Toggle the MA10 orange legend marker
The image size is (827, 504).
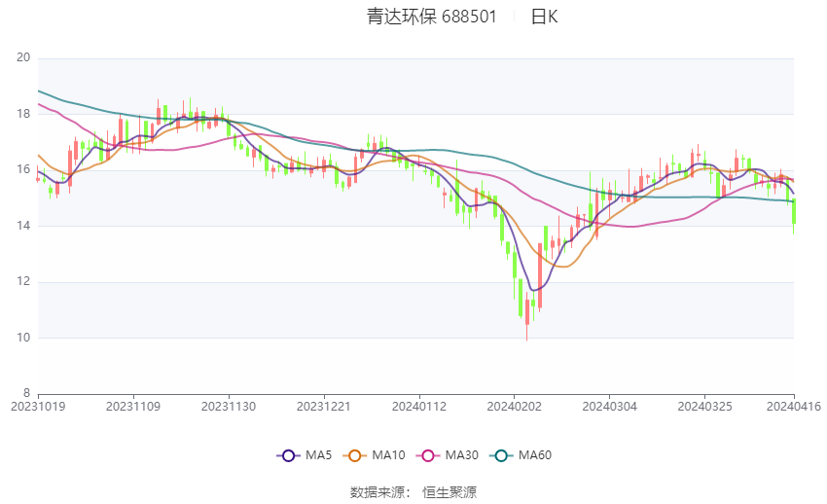[x=354, y=455]
